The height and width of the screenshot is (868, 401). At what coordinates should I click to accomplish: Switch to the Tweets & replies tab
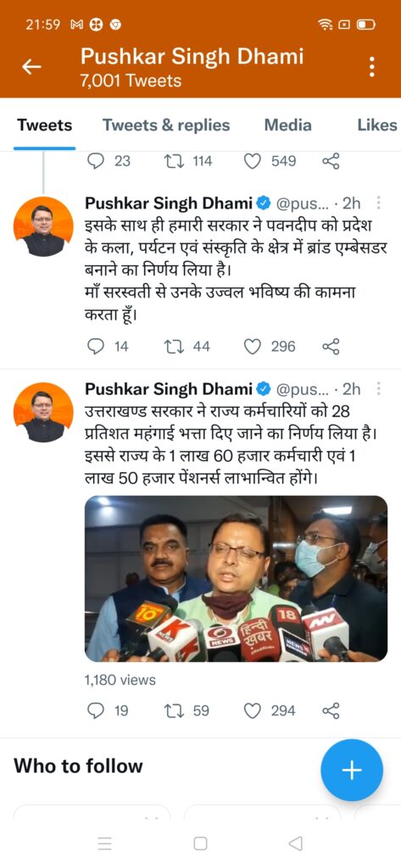[166, 125]
